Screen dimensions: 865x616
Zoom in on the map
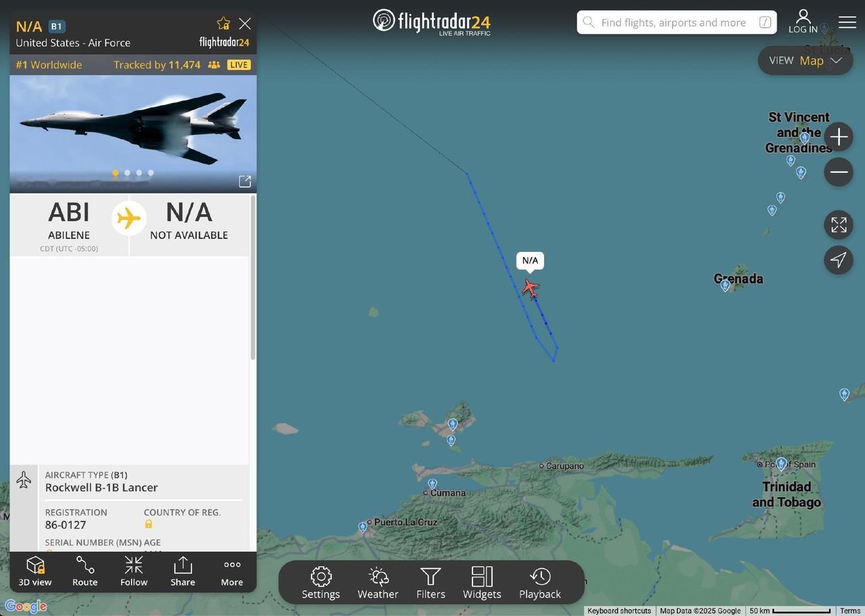tap(839, 137)
